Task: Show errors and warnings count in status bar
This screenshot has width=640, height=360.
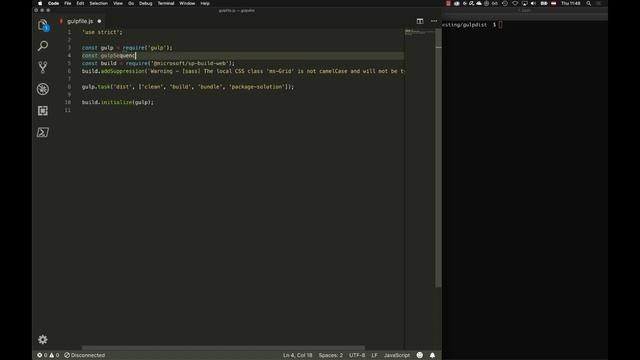Action: 48,355
